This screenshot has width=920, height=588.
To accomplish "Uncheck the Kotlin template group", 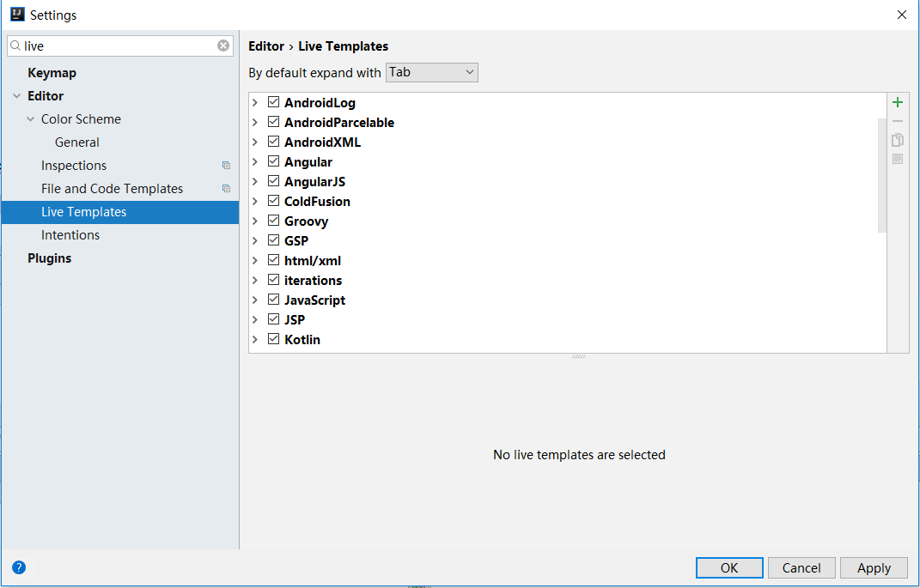I will coord(273,339).
